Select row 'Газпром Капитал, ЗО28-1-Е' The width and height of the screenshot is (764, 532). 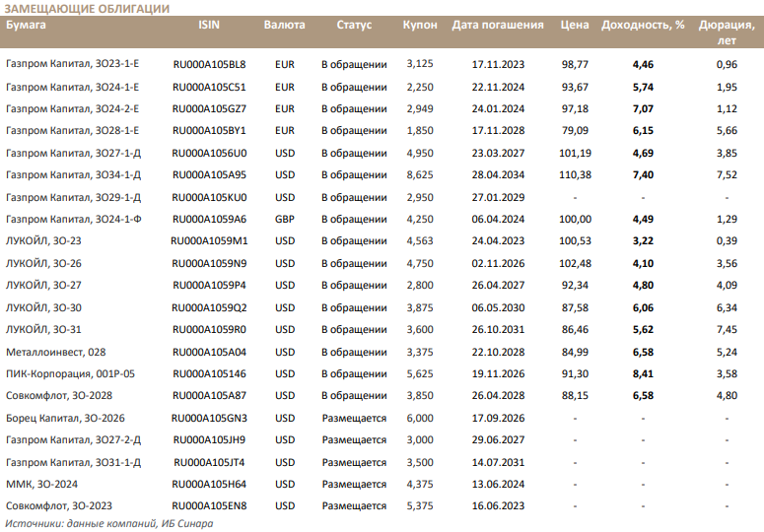click(382, 131)
